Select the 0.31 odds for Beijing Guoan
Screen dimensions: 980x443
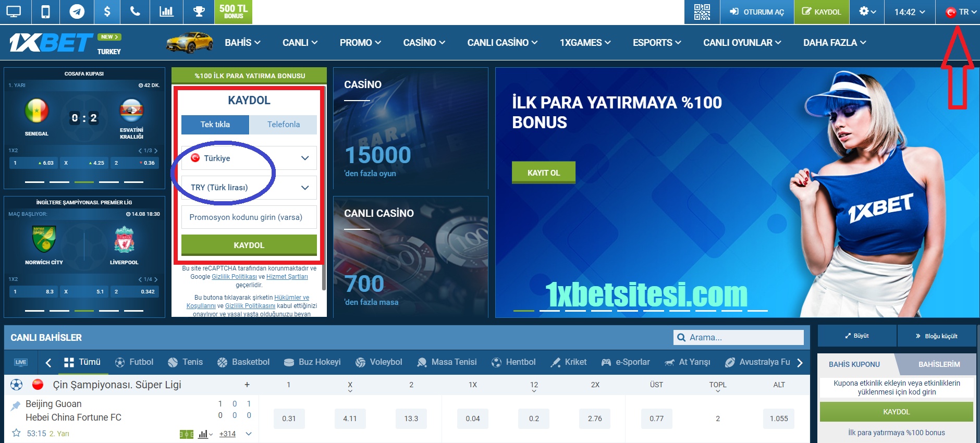(289, 419)
